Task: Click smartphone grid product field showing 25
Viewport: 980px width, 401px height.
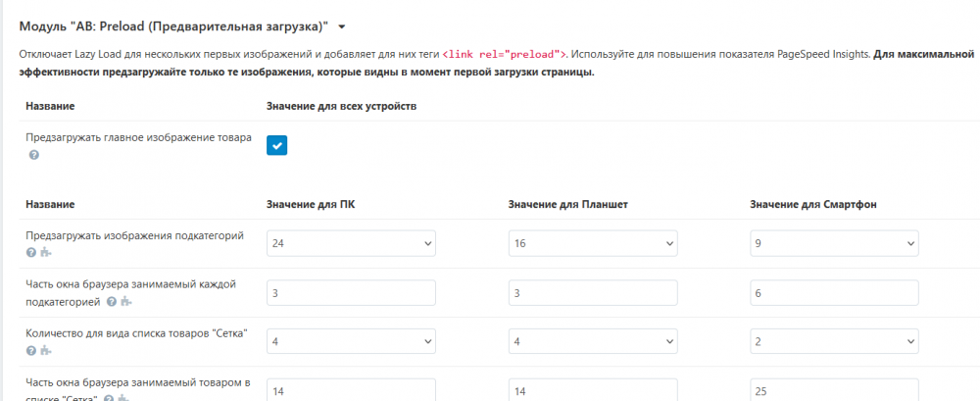Action: pyautogui.click(x=834, y=389)
